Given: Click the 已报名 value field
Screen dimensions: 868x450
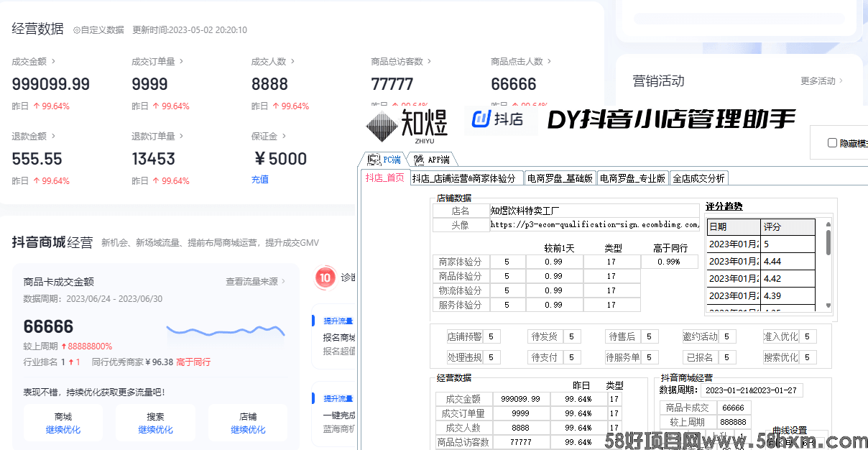Looking at the screenshot, I should coord(727,357).
